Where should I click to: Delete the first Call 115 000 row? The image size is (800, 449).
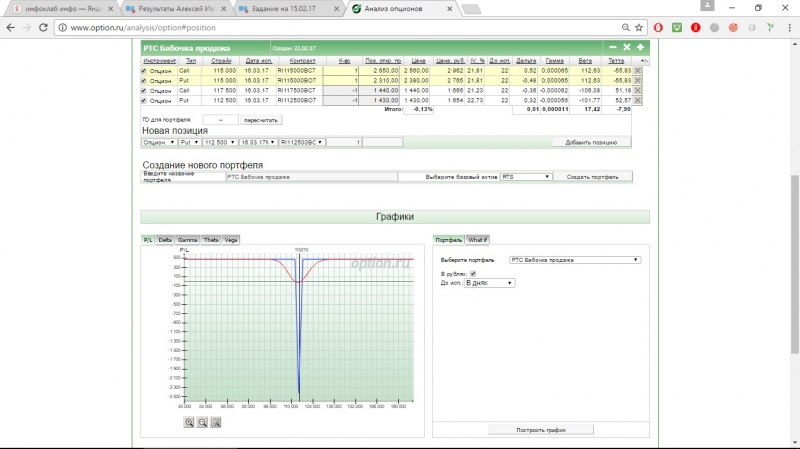(x=638, y=72)
